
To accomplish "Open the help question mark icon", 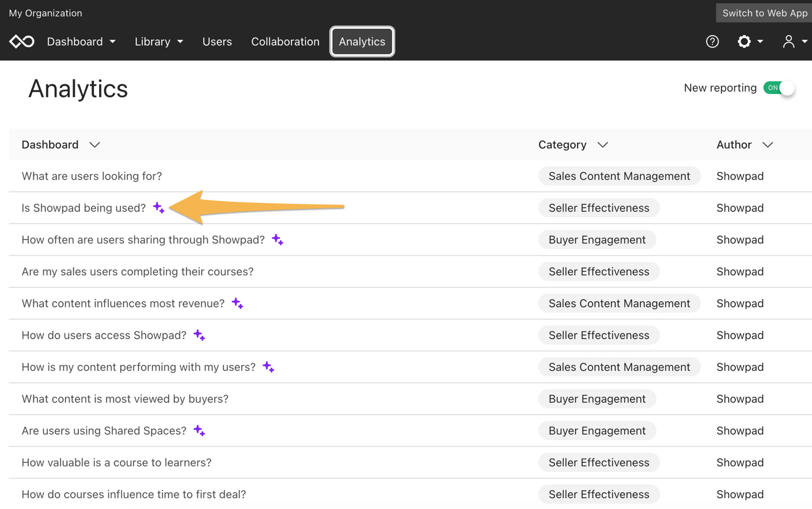I will tap(712, 41).
